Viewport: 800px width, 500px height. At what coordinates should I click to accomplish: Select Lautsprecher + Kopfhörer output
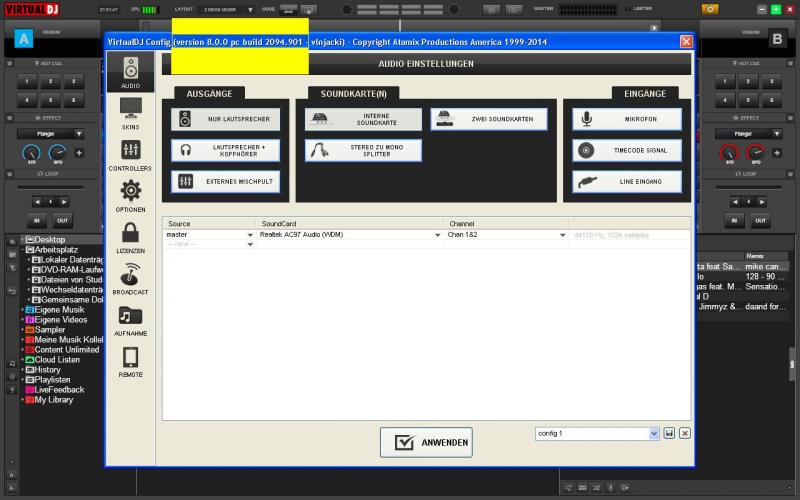(226, 151)
